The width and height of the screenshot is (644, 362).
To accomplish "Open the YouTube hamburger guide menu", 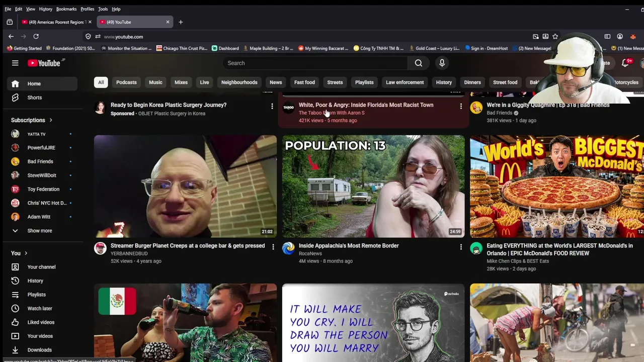I will 15,63.
